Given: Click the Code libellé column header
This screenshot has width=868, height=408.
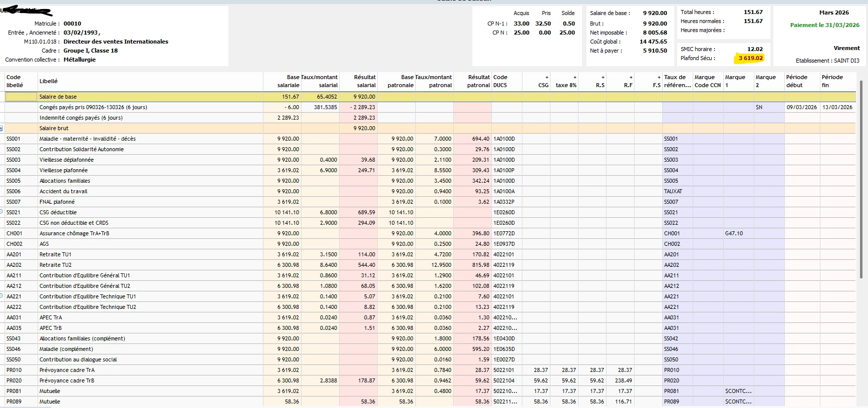Looking at the screenshot, I should 15,81.
